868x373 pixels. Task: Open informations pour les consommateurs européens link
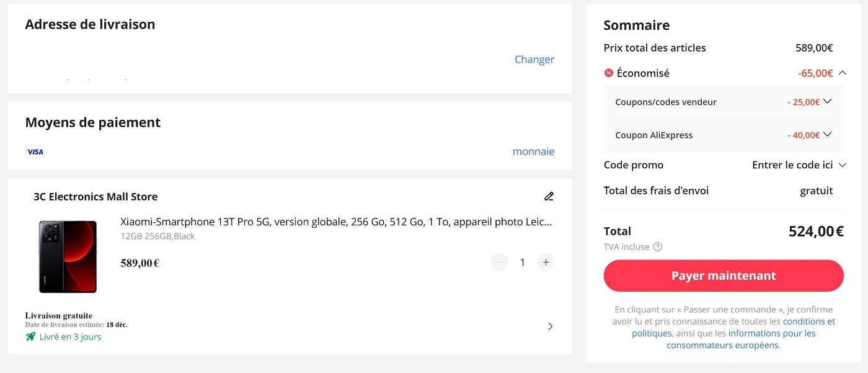coord(741,339)
